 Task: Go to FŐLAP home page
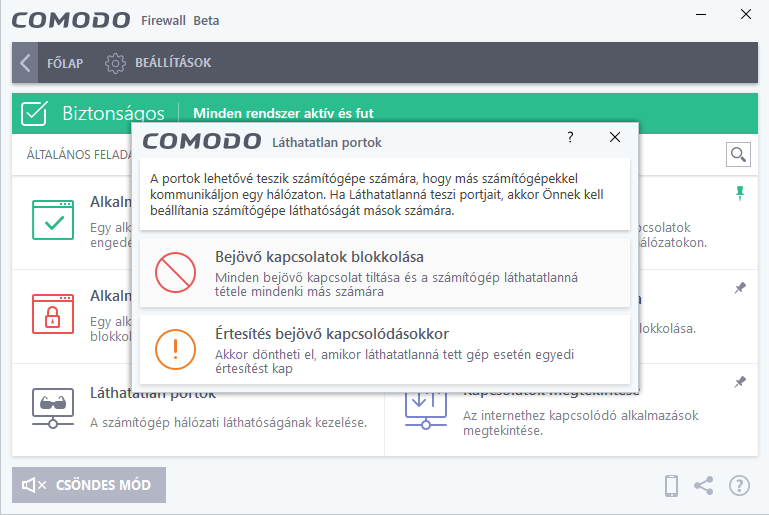tap(65, 63)
